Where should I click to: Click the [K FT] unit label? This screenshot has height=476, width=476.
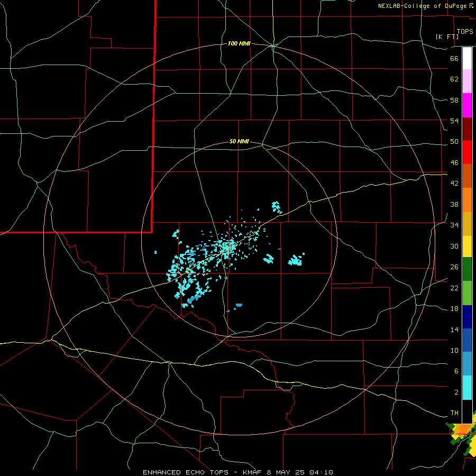pos(447,36)
